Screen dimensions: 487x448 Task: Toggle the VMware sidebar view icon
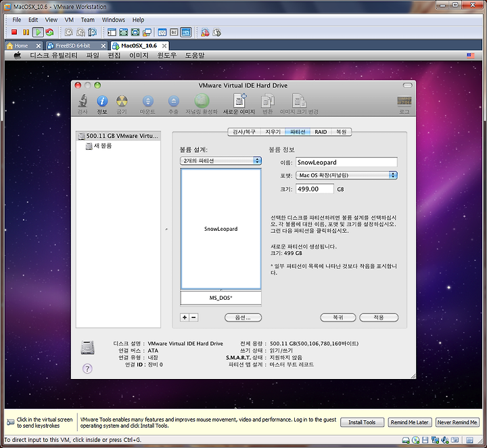112,32
